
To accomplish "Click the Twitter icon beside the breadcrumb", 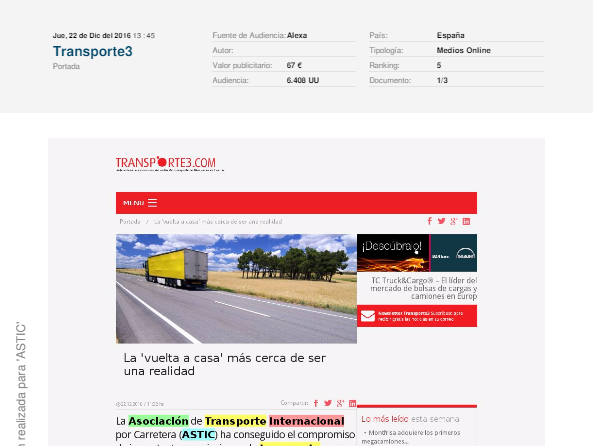I will click(441, 221).
